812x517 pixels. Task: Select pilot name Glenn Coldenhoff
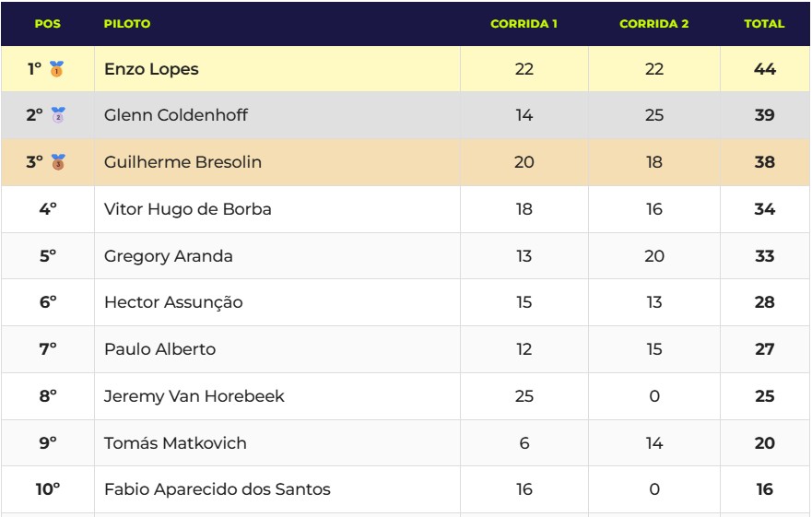176,116
